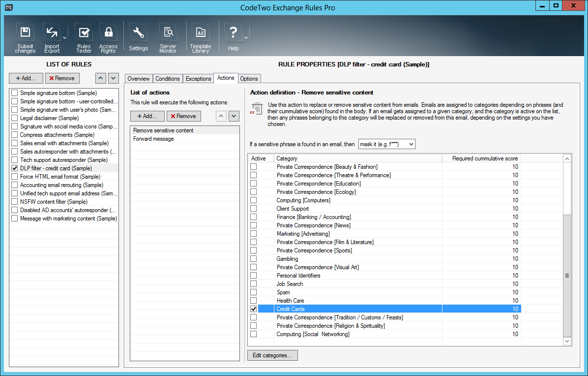
Task: Switch to the Conditions tab
Action: coord(168,78)
